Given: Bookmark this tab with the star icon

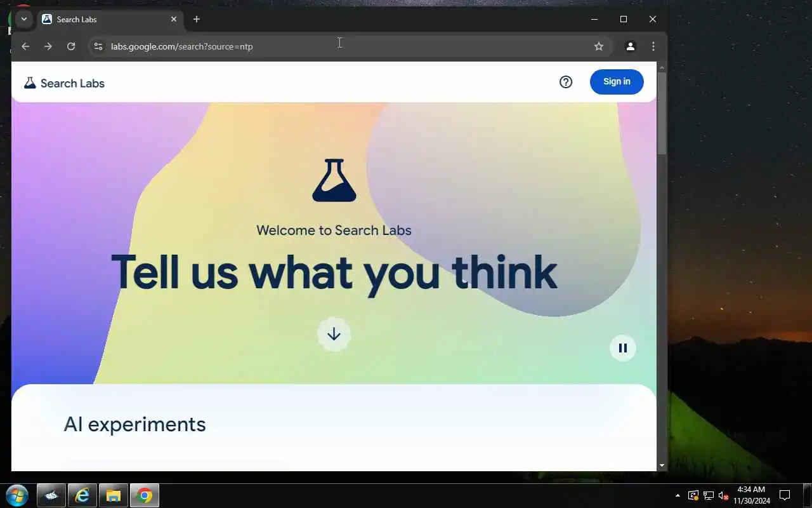Looking at the screenshot, I should (x=599, y=46).
